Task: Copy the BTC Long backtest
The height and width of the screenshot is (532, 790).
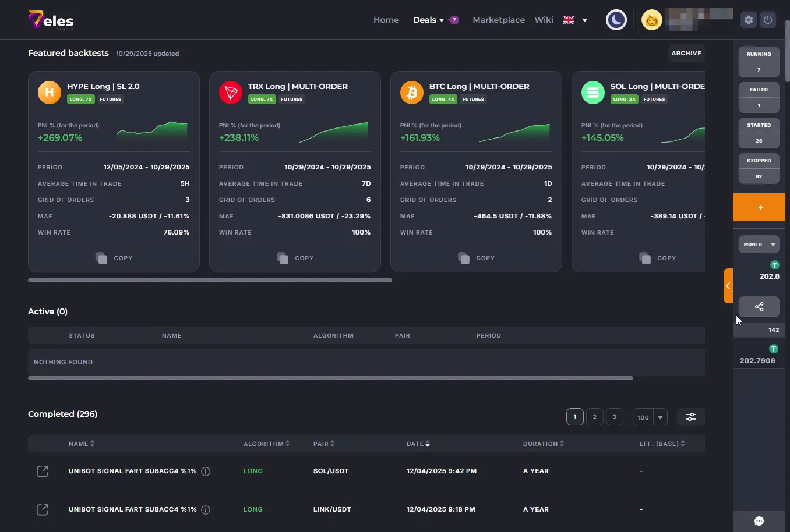Action: tap(476, 258)
